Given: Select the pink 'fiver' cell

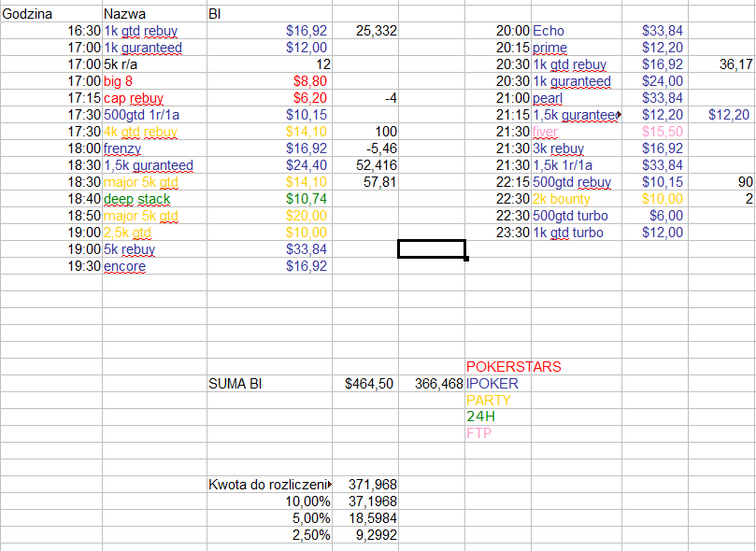Looking at the screenshot, I should (577, 132).
